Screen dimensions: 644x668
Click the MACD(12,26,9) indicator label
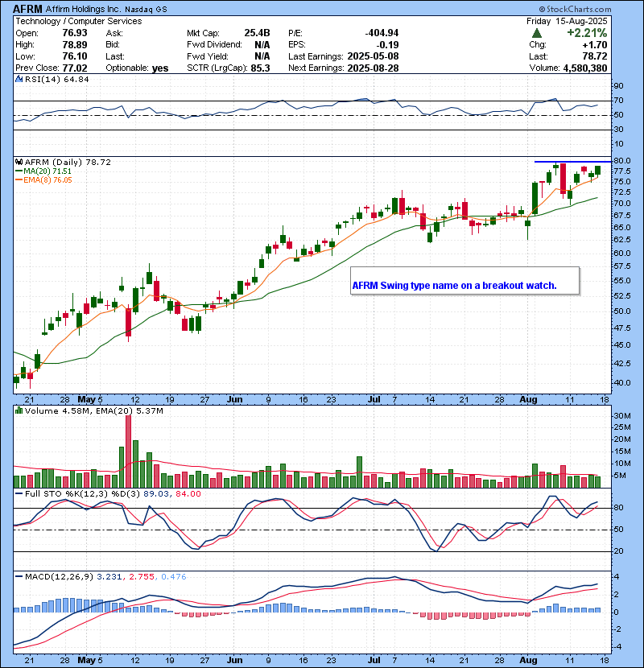(59, 577)
